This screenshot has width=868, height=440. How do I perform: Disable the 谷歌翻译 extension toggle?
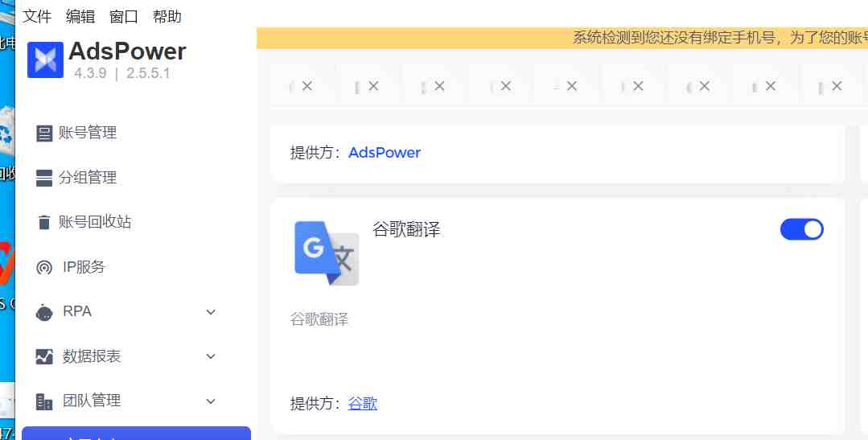tap(801, 229)
